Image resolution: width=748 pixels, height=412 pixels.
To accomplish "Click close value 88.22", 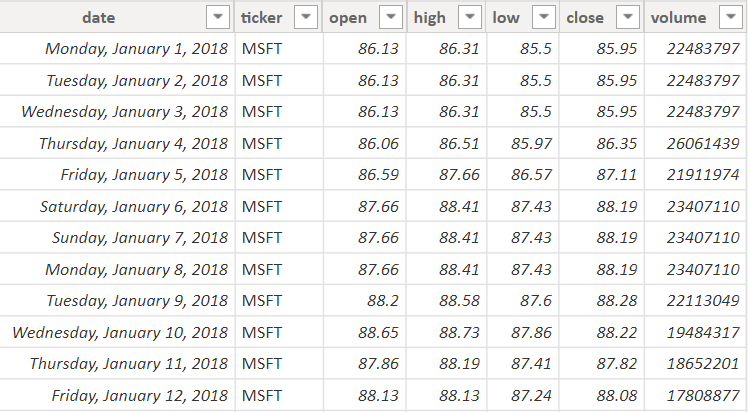I will pyautogui.click(x=616, y=332).
